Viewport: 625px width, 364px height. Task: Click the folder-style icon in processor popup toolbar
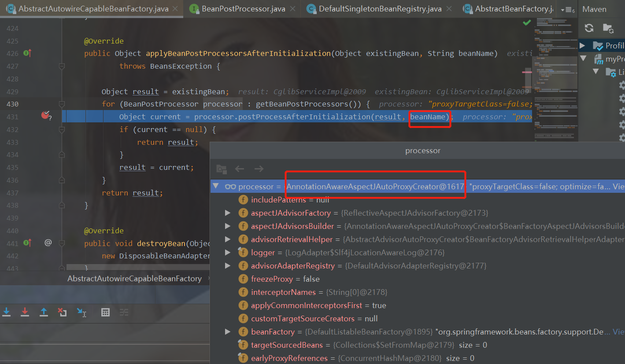[221, 169]
